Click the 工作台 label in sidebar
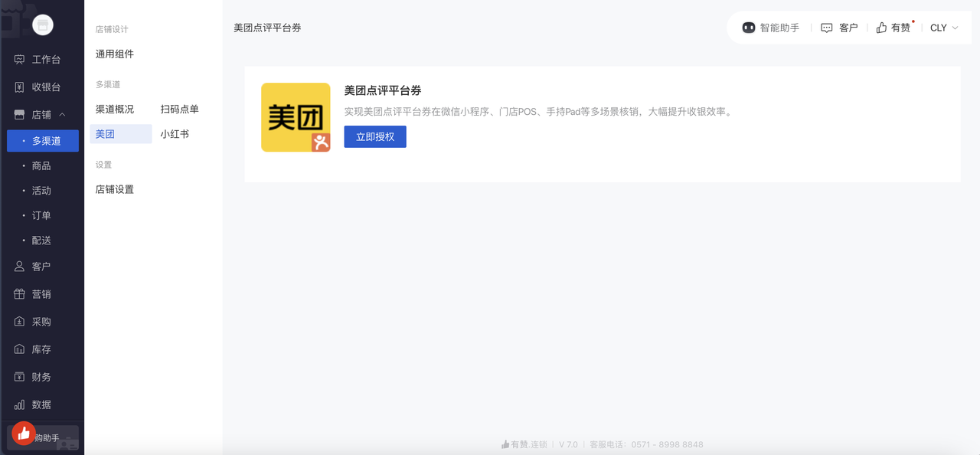Screen dimensions: 980x455 pos(46,60)
